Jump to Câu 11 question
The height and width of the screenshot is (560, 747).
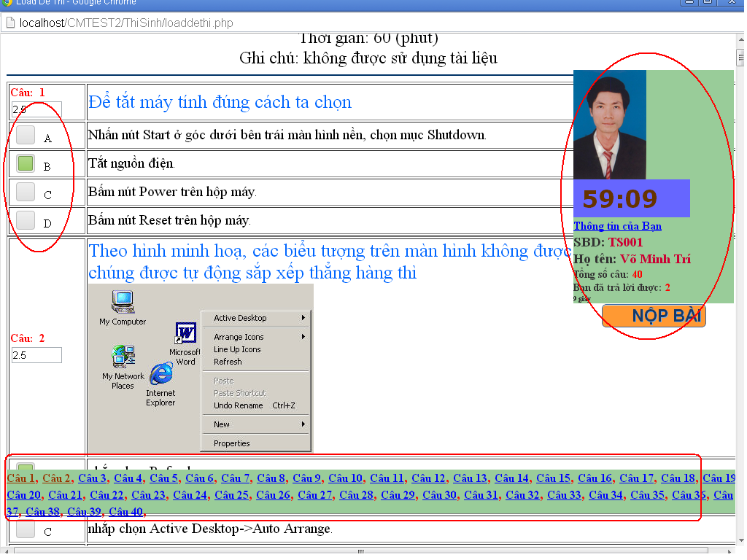387,478
